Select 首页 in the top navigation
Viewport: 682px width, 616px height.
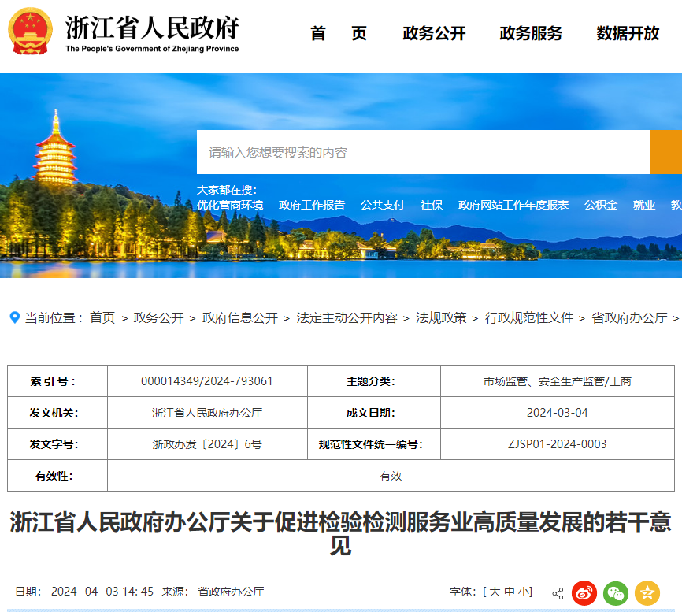pos(339,34)
